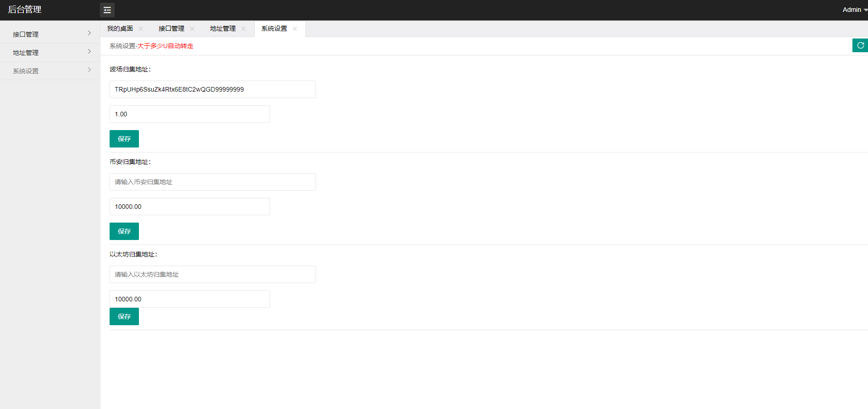The height and width of the screenshot is (409, 868).
Task: Switch to the 地址管理 tab
Action: [223, 29]
